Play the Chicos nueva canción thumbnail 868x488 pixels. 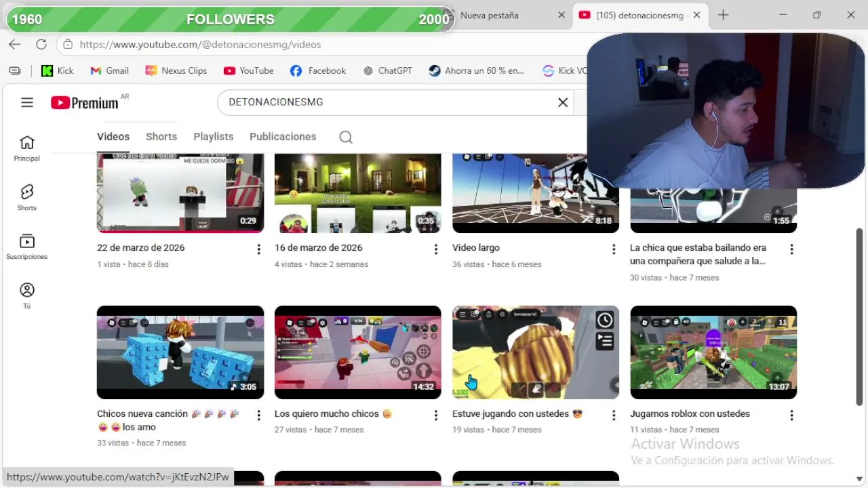click(180, 352)
